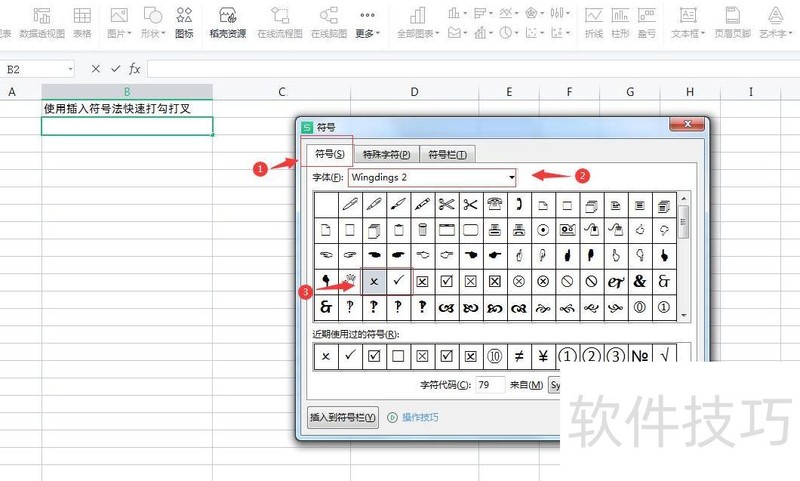Close the 符号 dialog
The width and height of the screenshot is (800, 481).
[687, 124]
